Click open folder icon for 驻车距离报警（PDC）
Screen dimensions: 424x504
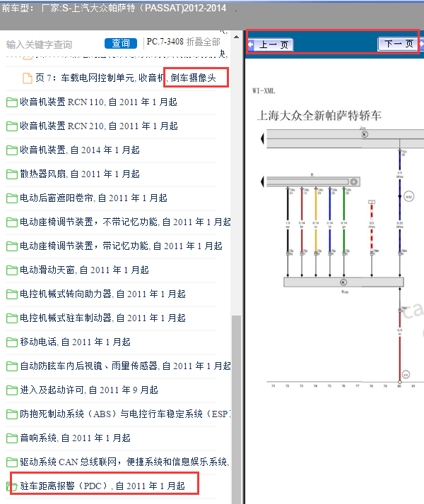[12, 486]
